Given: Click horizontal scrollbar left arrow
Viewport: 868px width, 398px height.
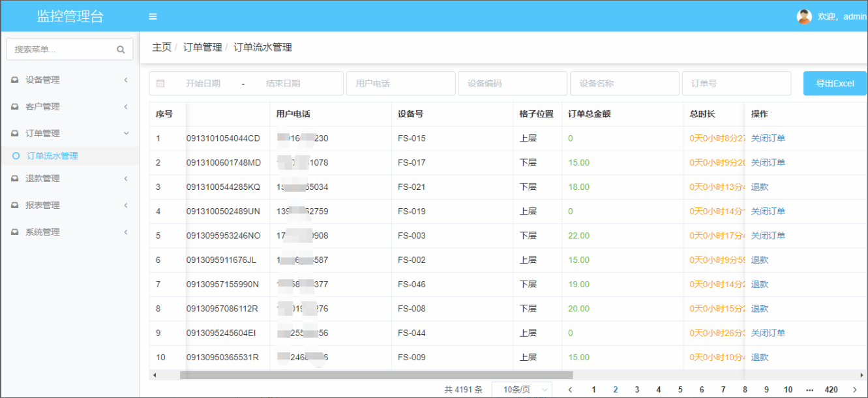Looking at the screenshot, I should click(x=155, y=375).
